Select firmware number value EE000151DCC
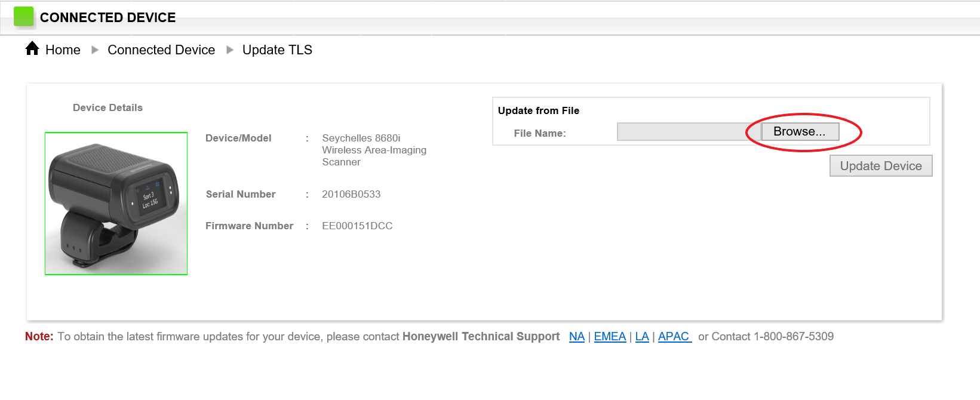 357,226
